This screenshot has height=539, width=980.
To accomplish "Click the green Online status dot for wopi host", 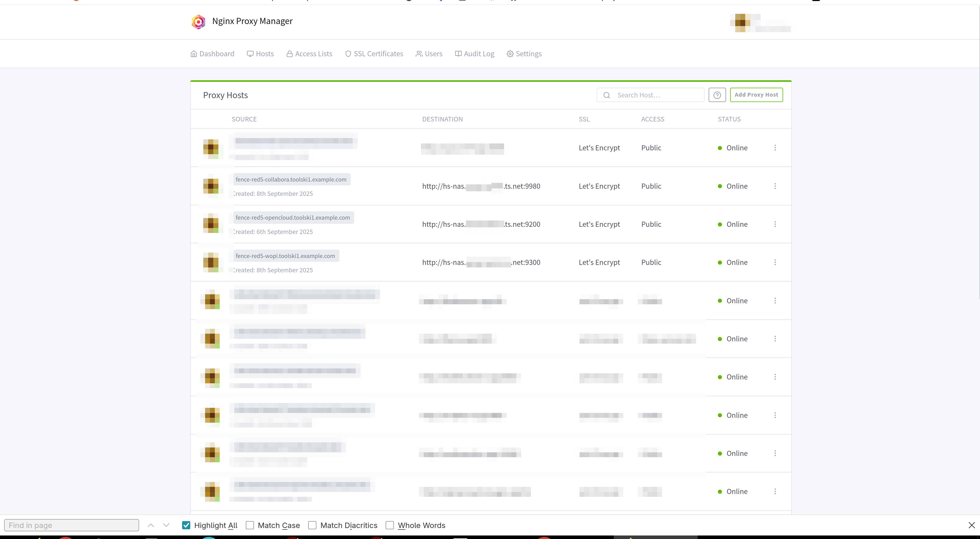I will point(719,262).
